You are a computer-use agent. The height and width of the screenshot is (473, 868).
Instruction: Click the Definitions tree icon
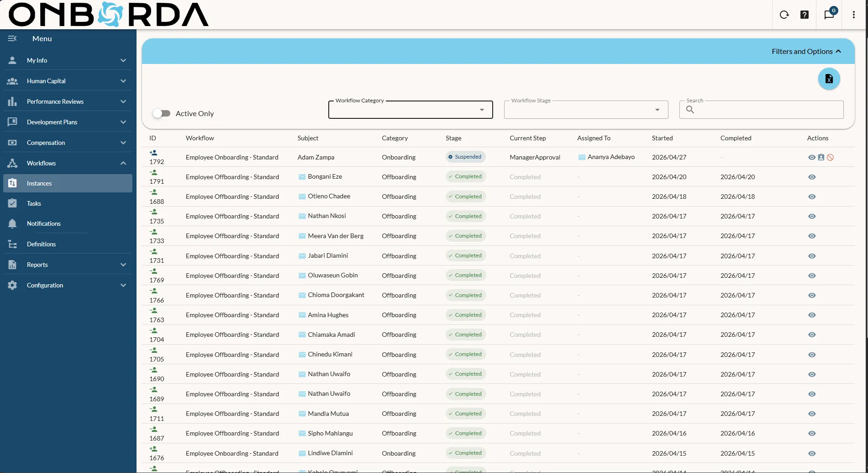tap(12, 244)
